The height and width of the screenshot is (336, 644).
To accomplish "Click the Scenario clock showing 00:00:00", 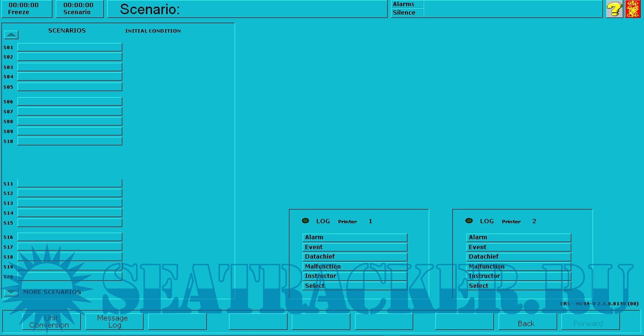I will click(79, 9).
